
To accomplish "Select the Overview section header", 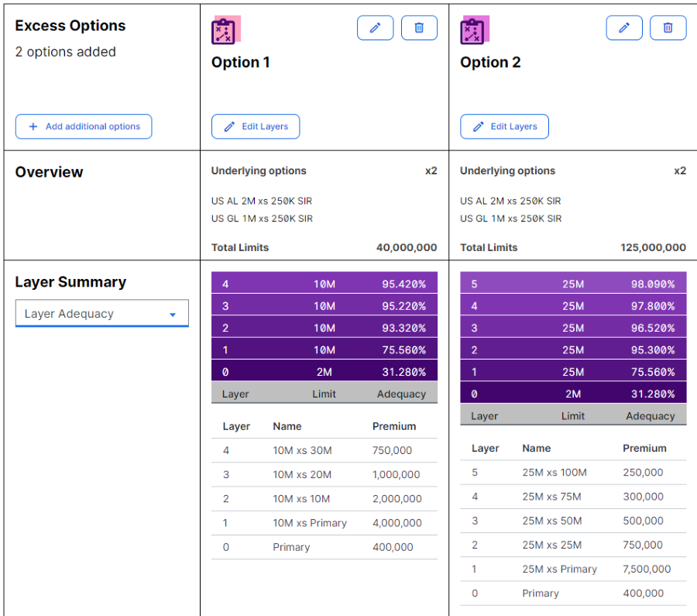I will pos(50,172).
